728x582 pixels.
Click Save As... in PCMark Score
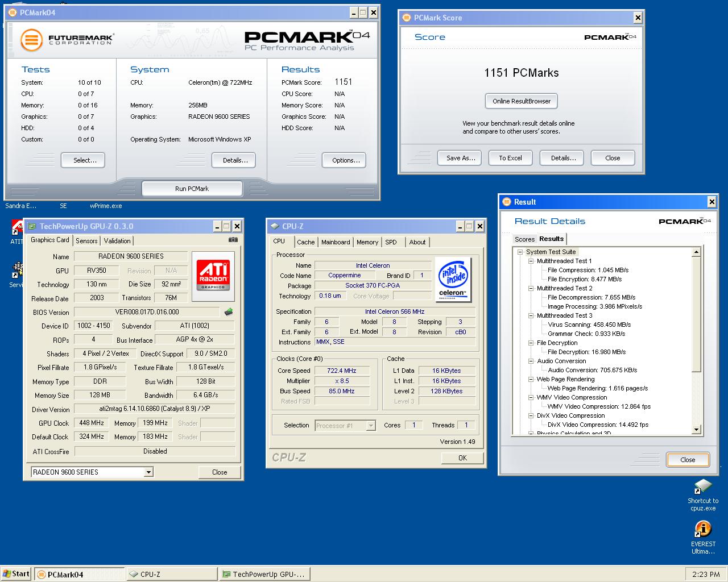[461, 158]
